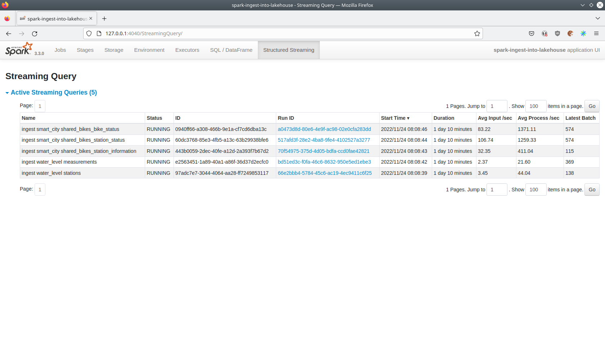Click the Pocket save icon

531,33
